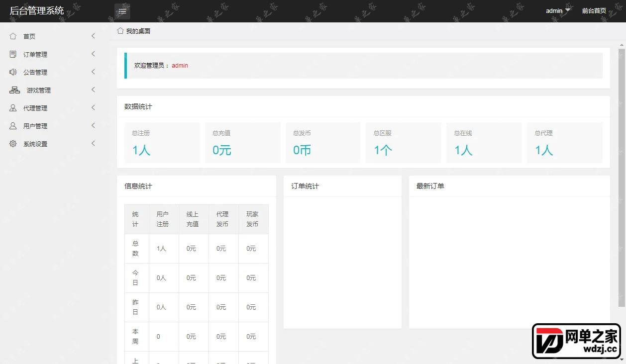Click the home icon in 我的桌面 tab
626x364 pixels.
(x=120, y=31)
